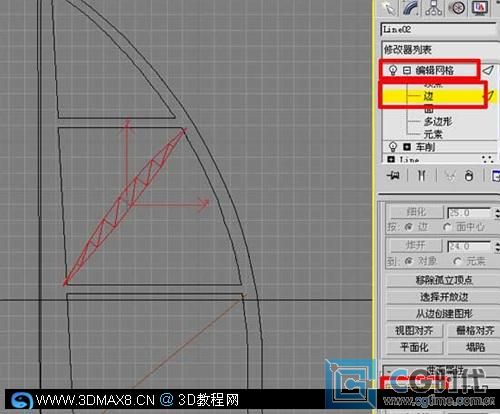
Task: Select the 元素 sub-object level
Action: tap(433, 134)
